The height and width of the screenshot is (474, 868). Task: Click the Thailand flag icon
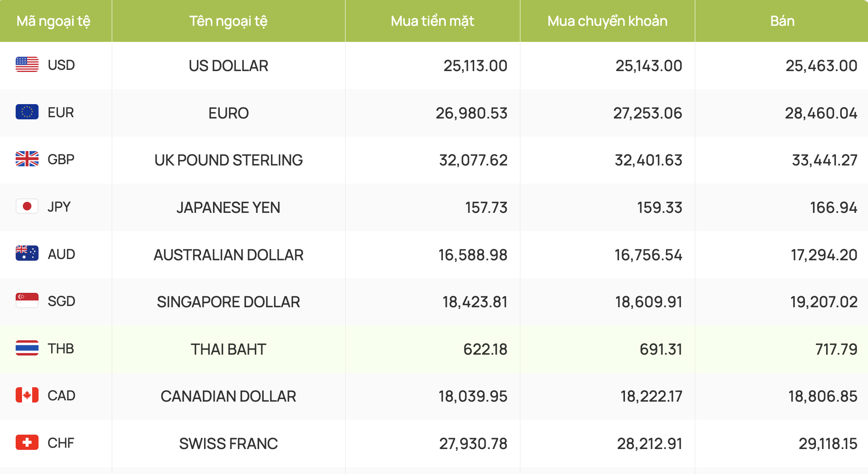[x=27, y=348]
